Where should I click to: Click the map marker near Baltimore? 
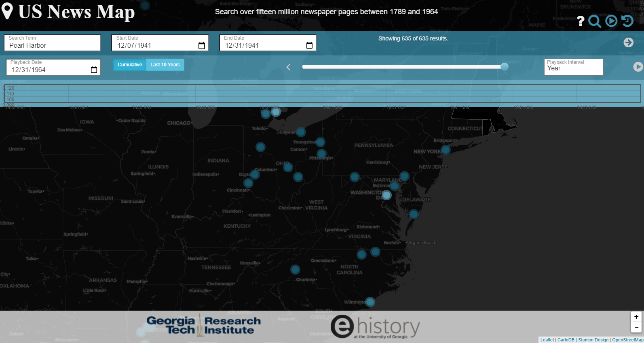(x=394, y=186)
